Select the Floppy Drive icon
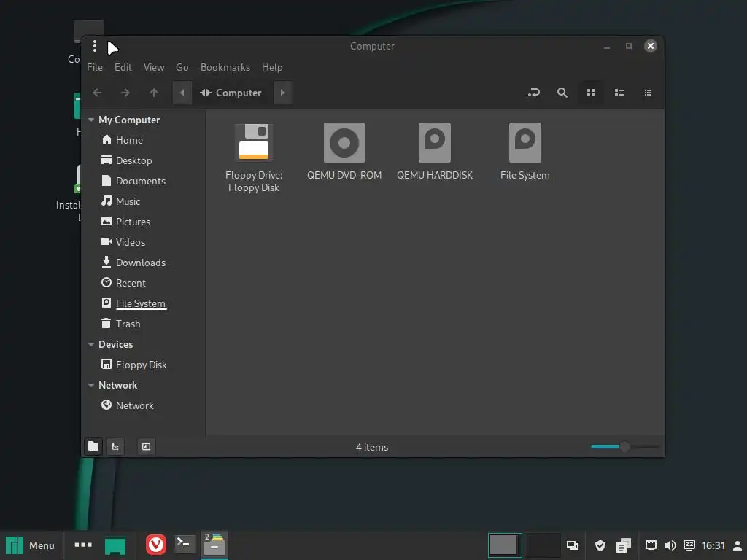The height and width of the screenshot is (560, 747). coord(253,142)
